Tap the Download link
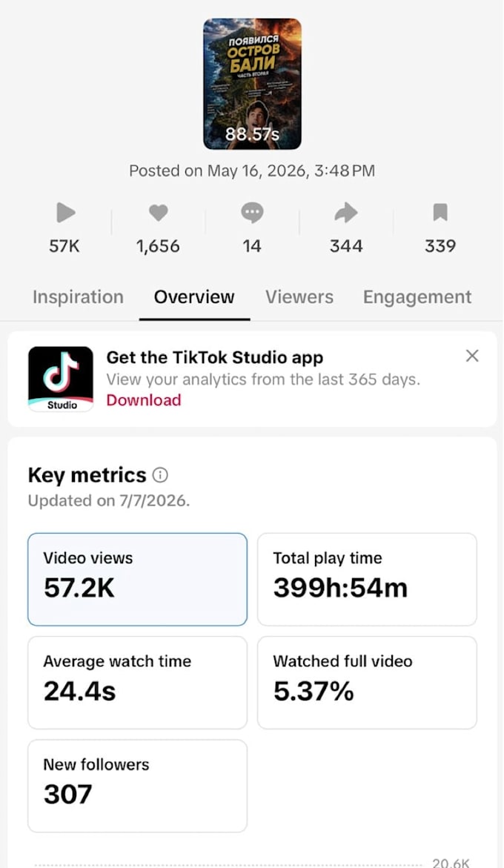504x868 pixels. click(x=144, y=400)
